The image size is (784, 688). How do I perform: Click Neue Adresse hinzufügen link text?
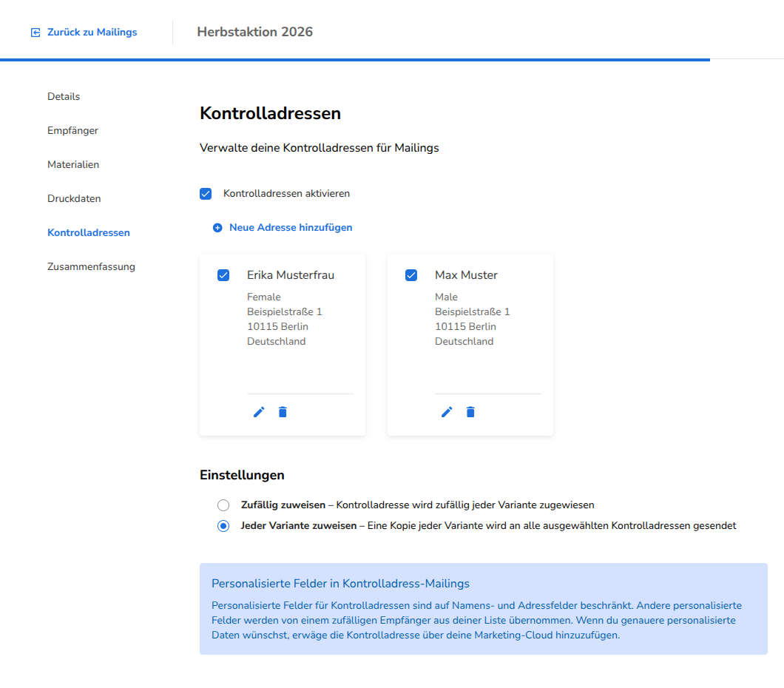[x=291, y=228]
